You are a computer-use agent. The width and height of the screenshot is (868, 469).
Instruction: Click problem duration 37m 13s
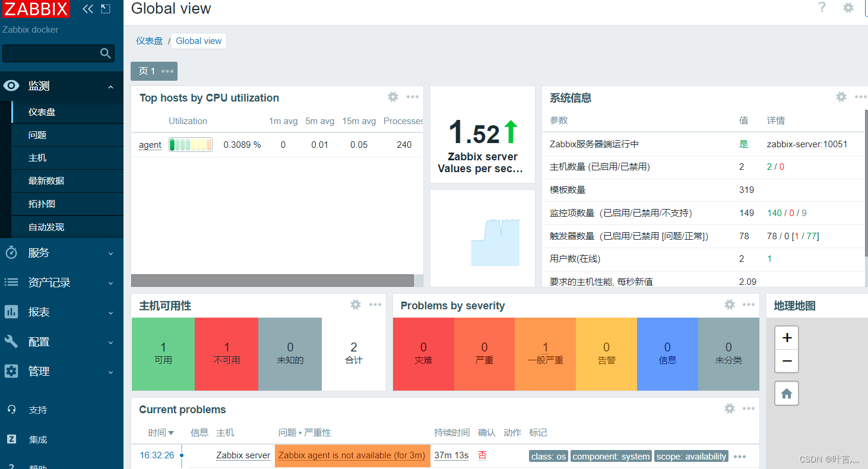pyautogui.click(x=451, y=455)
